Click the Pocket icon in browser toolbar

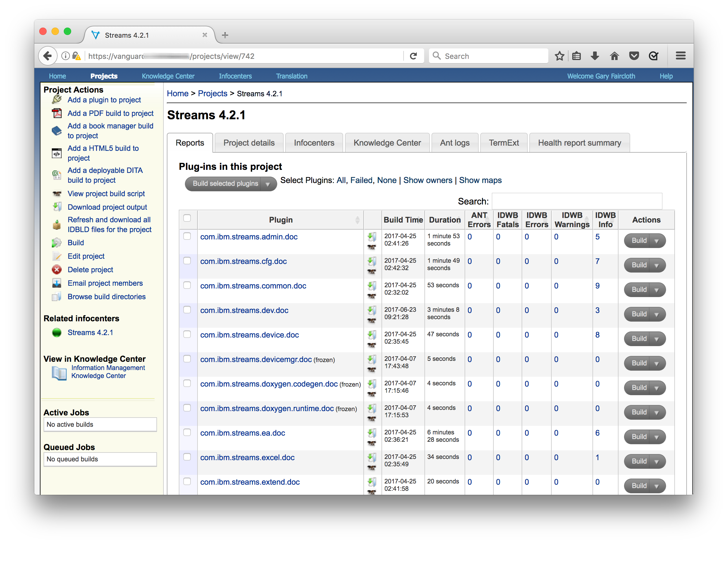634,56
